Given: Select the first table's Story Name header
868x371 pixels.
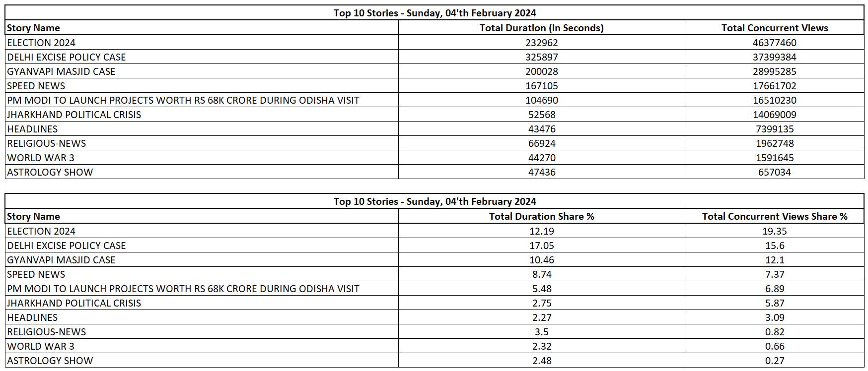Looking at the screenshot, I should pos(33,28).
